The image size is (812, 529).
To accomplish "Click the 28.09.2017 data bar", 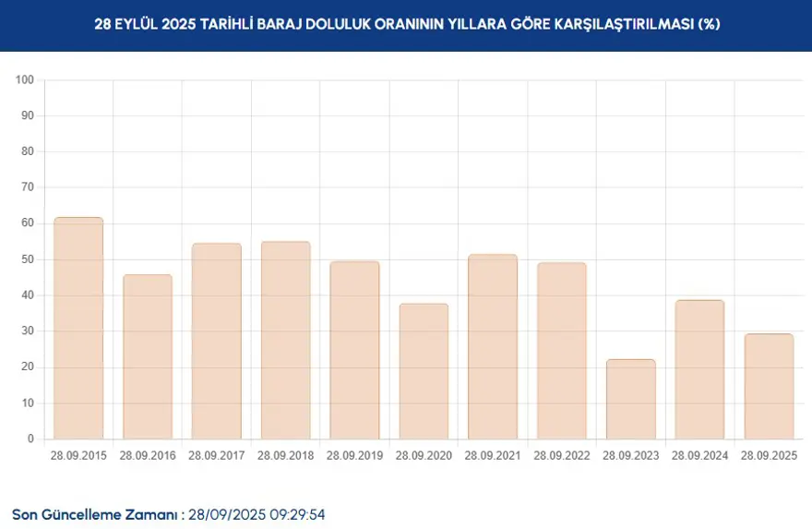I will click(217, 341).
